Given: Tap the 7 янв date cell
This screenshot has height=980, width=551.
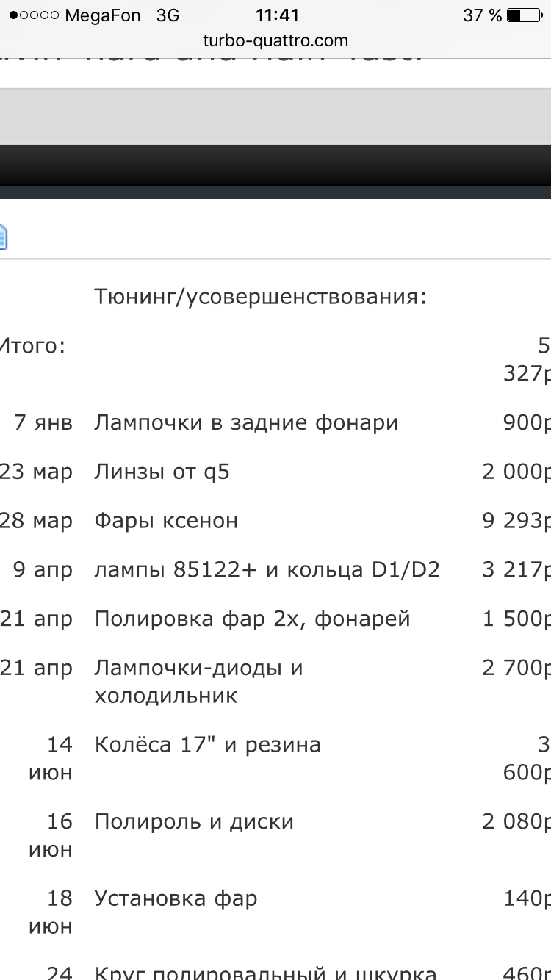Looking at the screenshot, I should coord(43,422).
